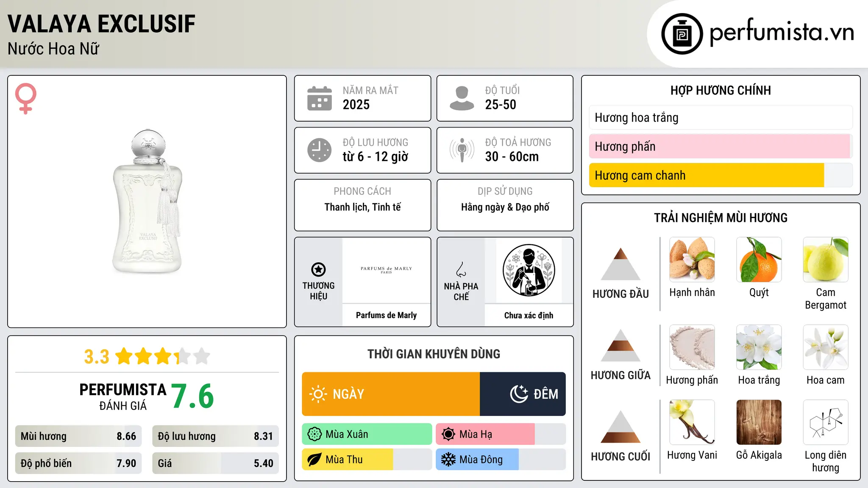Viewport: 868px width, 488px height.
Task: Click the Mùi hương 8.66 score bar
Action: pos(78,436)
